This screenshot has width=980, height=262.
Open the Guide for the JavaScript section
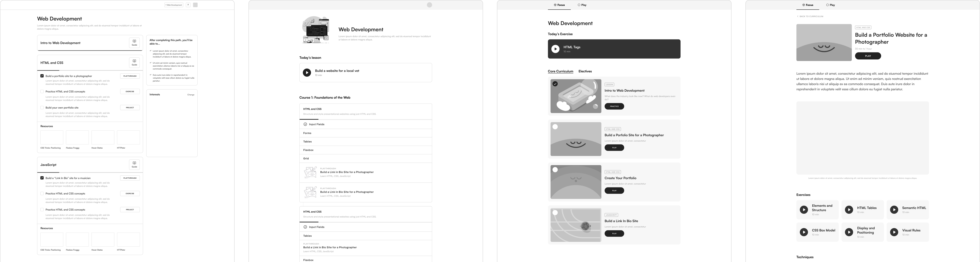134,164
